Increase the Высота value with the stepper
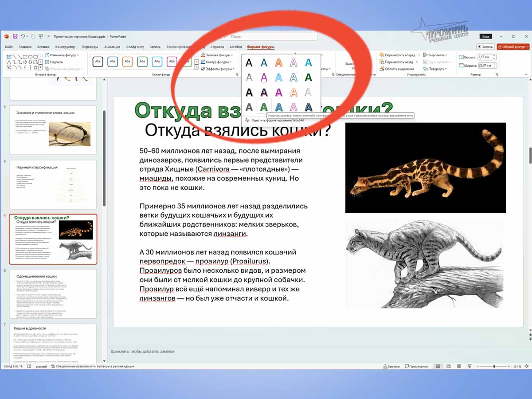Screen dimensions: 532x399 coord(494,56)
